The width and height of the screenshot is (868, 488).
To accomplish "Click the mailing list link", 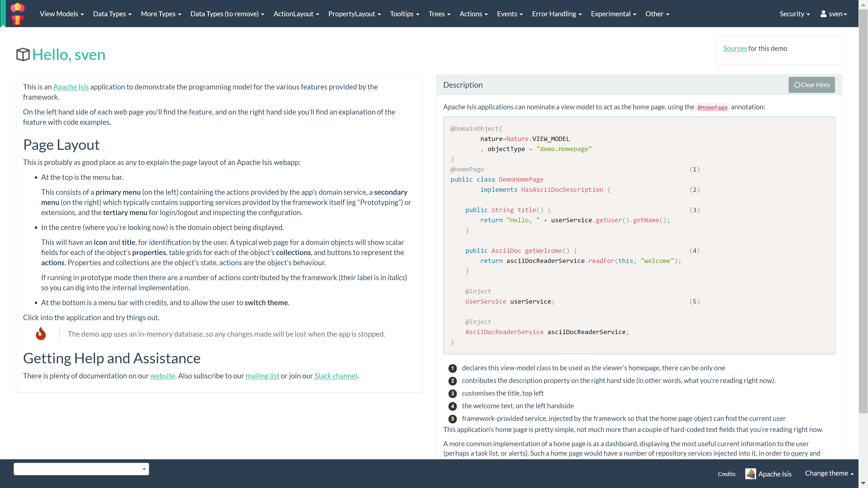I will [262, 376].
